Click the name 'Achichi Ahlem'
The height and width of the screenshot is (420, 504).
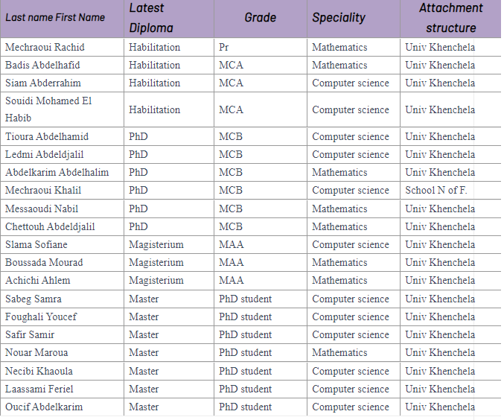pyautogui.click(x=38, y=281)
